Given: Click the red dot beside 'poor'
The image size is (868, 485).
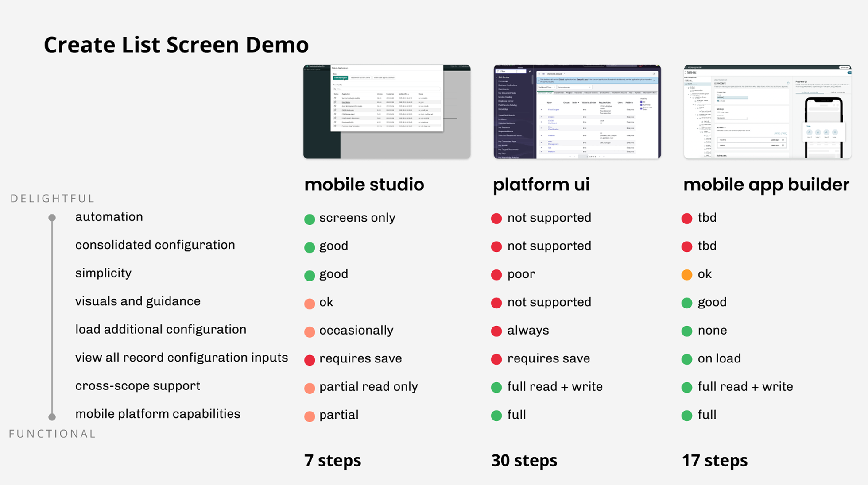Looking at the screenshot, I should click(x=496, y=275).
